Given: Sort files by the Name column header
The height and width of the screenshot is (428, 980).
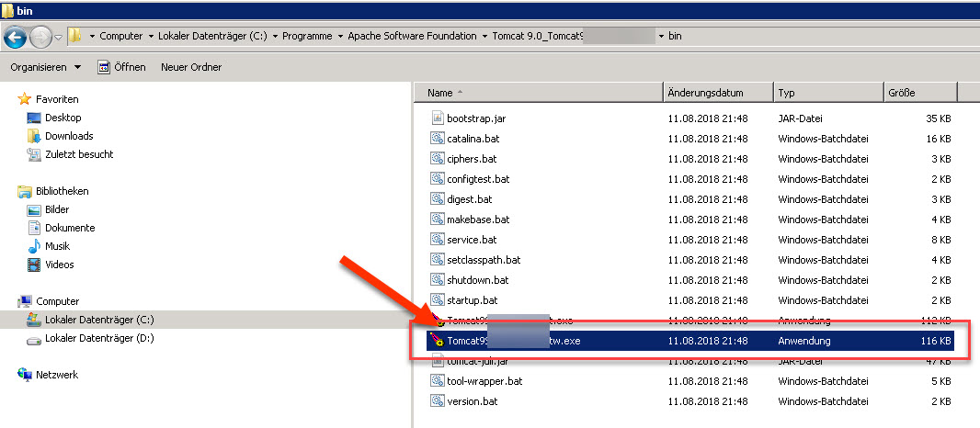Looking at the screenshot, I should [x=538, y=93].
